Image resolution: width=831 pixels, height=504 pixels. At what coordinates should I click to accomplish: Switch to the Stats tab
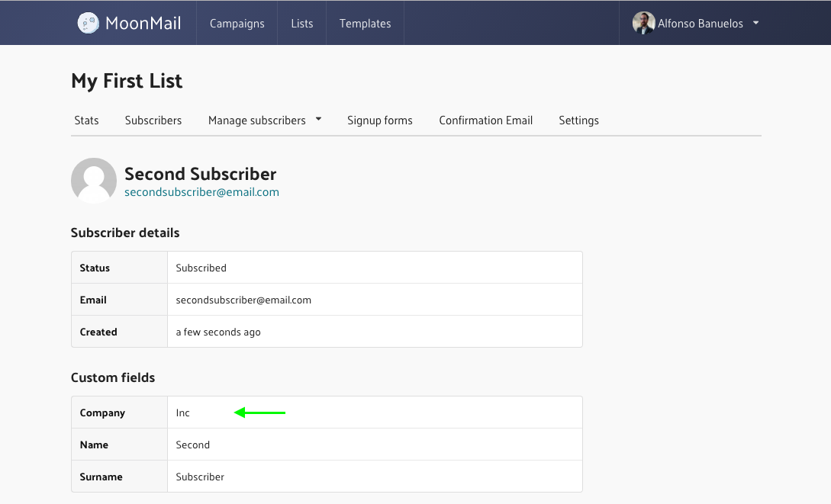click(87, 120)
